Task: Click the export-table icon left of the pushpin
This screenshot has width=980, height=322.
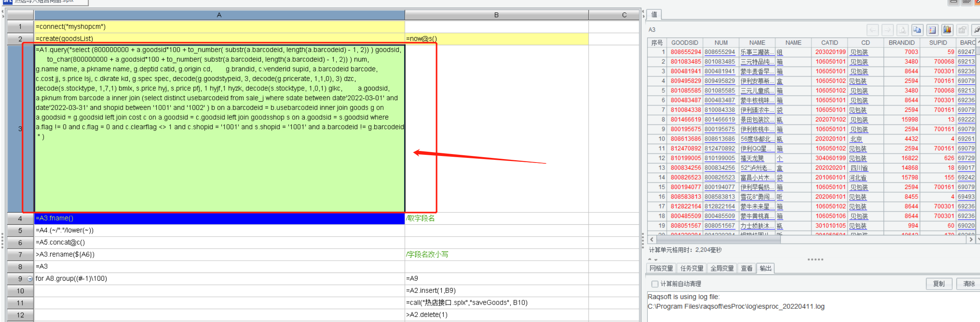Action: (962, 30)
